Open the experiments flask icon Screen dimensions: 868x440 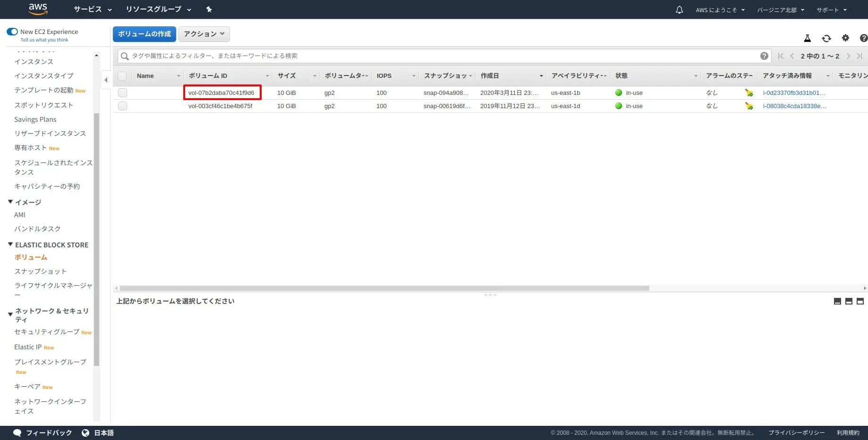(808, 38)
